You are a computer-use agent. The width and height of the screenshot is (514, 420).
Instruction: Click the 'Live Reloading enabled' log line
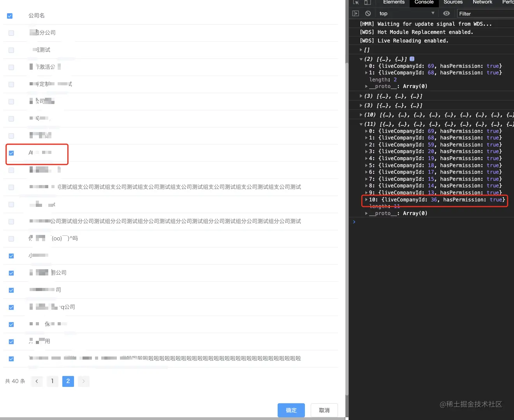click(x=404, y=41)
